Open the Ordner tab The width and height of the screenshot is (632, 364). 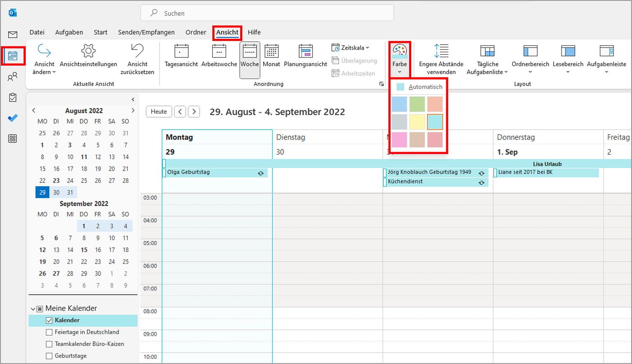pyautogui.click(x=196, y=32)
